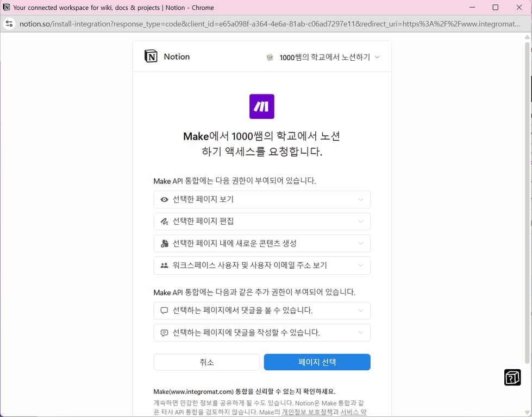Click the eye icon for page viewing
The width and height of the screenshot is (532, 417).
pyautogui.click(x=164, y=200)
